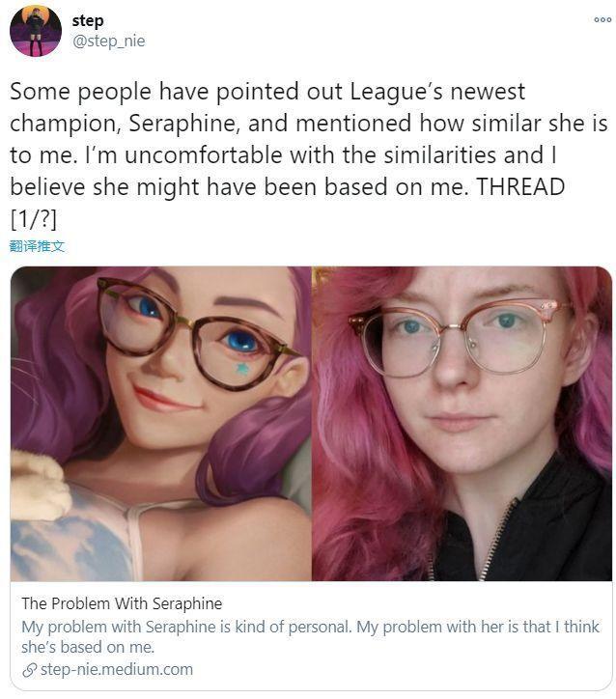The image size is (616, 699).
Task: Visit the step-nie.medium.com domain link
Action: pyautogui.click(x=117, y=670)
